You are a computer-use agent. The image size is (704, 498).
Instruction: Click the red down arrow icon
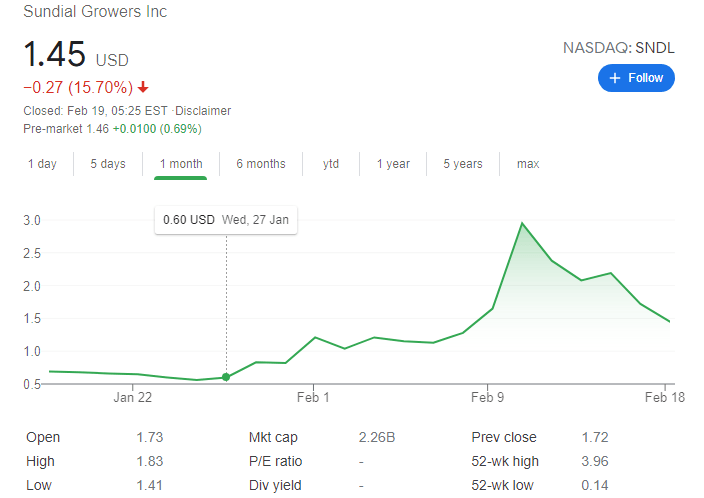[143, 87]
